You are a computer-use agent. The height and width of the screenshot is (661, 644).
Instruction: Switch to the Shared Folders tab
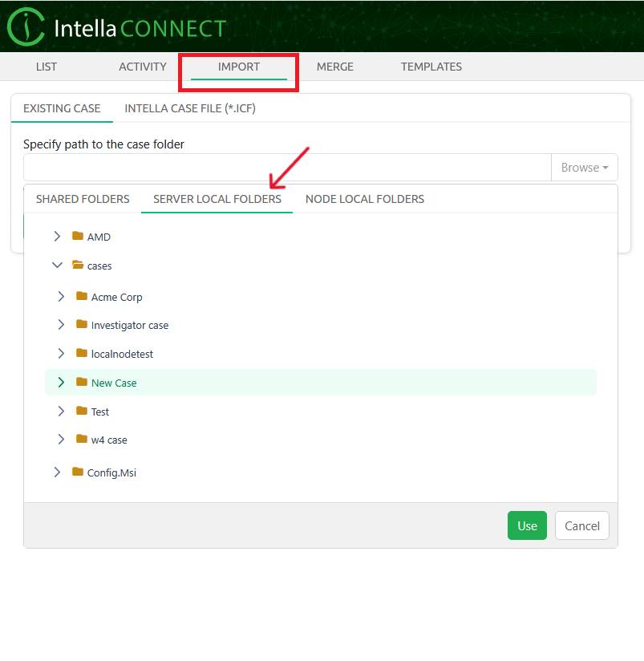pos(83,199)
